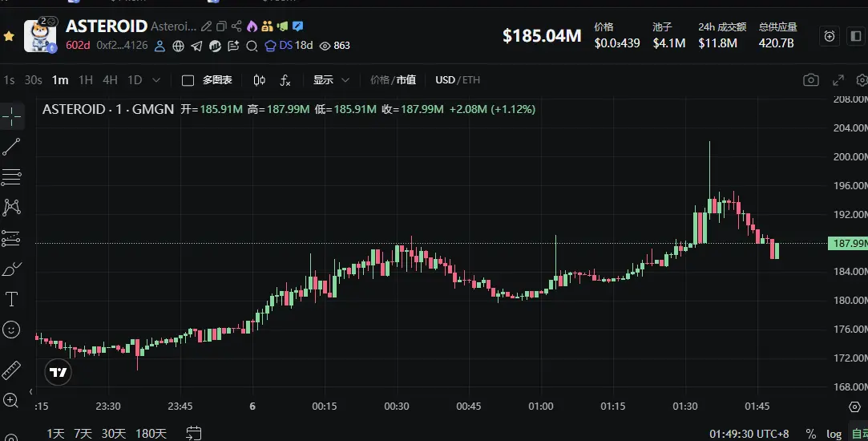Image resolution: width=868 pixels, height=441 pixels.
Task: Open the share icon in token header
Action: coord(236,26)
